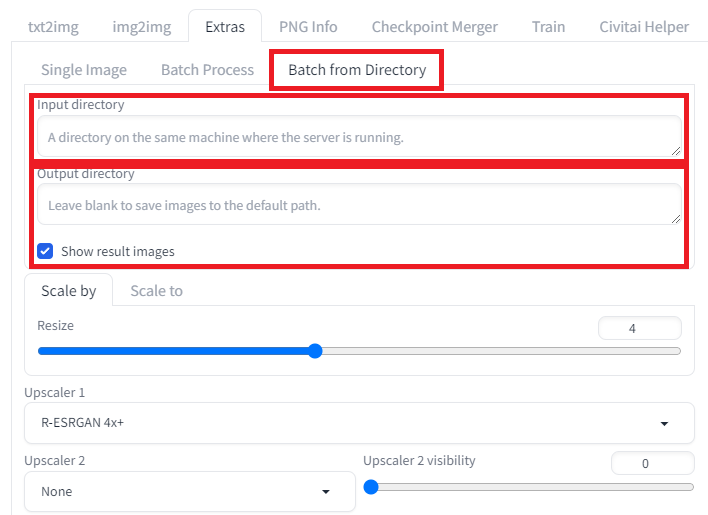Click the Resize slider handle
The height and width of the screenshot is (515, 708).
pyautogui.click(x=315, y=351)
